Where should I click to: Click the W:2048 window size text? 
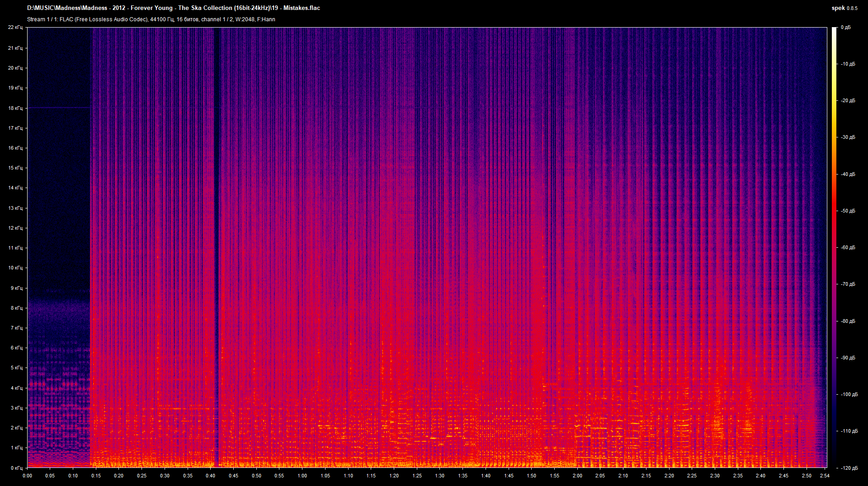(x=245, y=19)
